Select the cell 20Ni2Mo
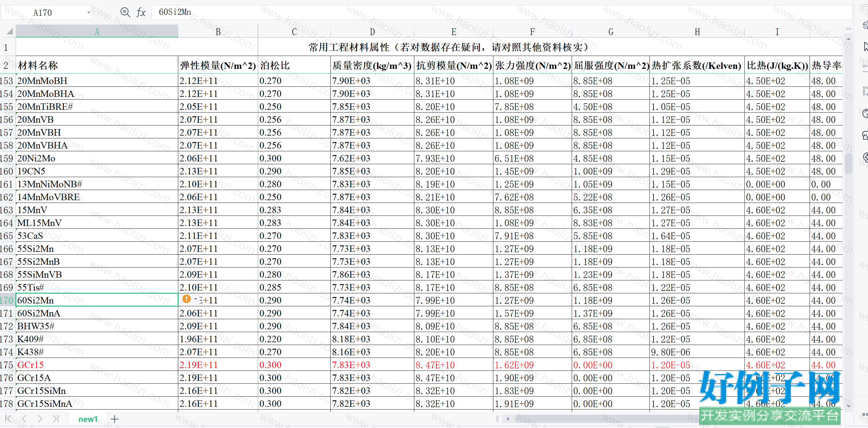This screenshot has width=868, height=428. [97, 158]
